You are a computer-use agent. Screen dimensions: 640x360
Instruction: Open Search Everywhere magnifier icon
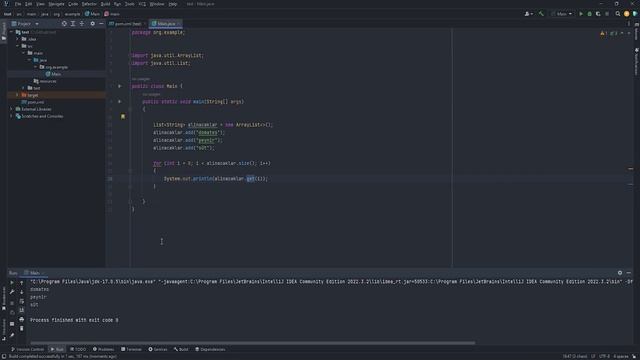(x=618, y=14)
